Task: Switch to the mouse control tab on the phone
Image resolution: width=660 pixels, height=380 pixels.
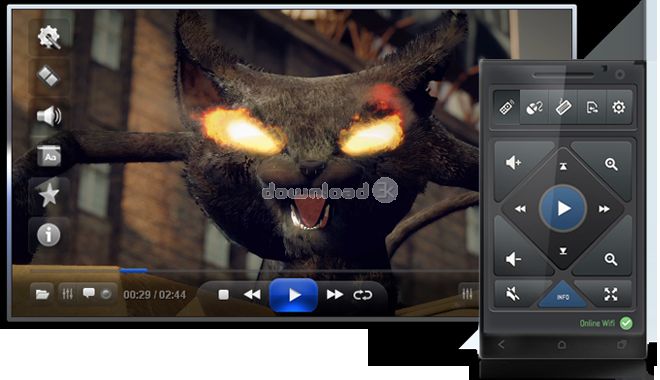Action: pyautogui.click(x=535, y=107)
